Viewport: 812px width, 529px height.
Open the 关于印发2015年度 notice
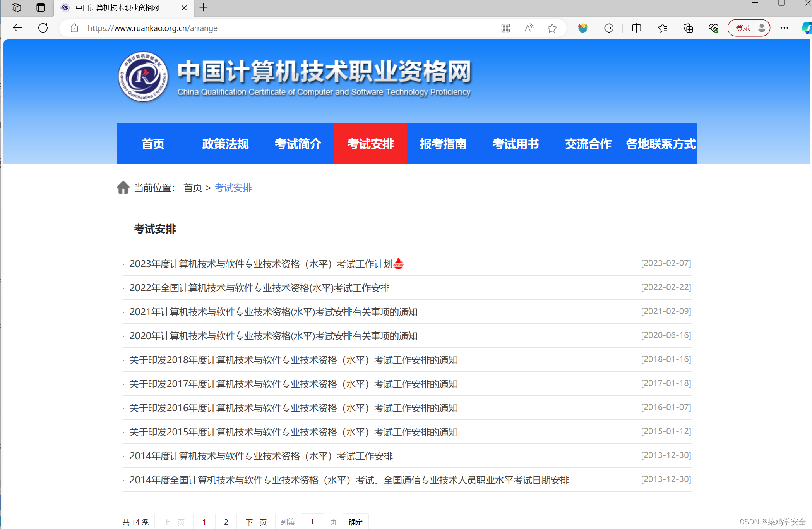click(294, 432)
